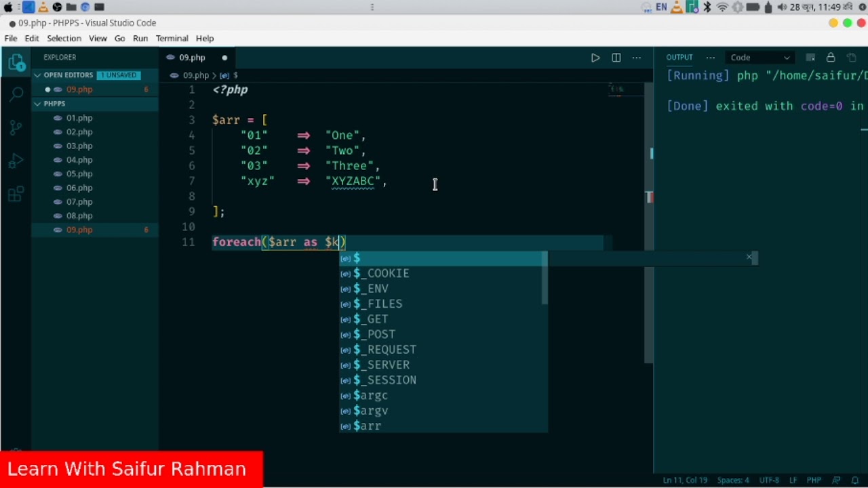Open the Edit menu
Screen dimensions: 868x488
pos(32,39)
